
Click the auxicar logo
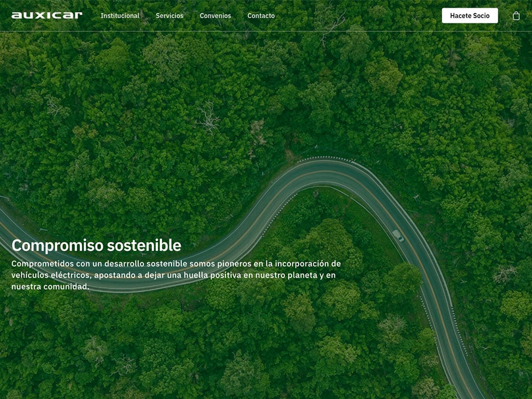47,15
